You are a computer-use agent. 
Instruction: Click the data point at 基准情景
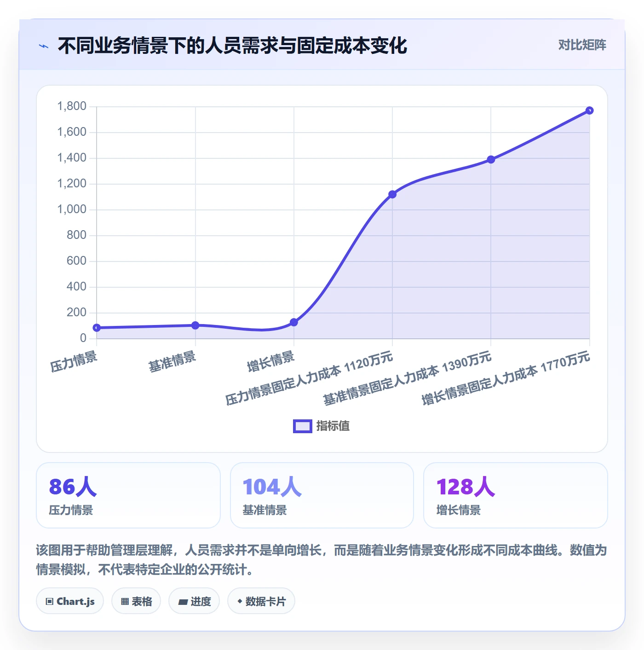pos(195,325)
